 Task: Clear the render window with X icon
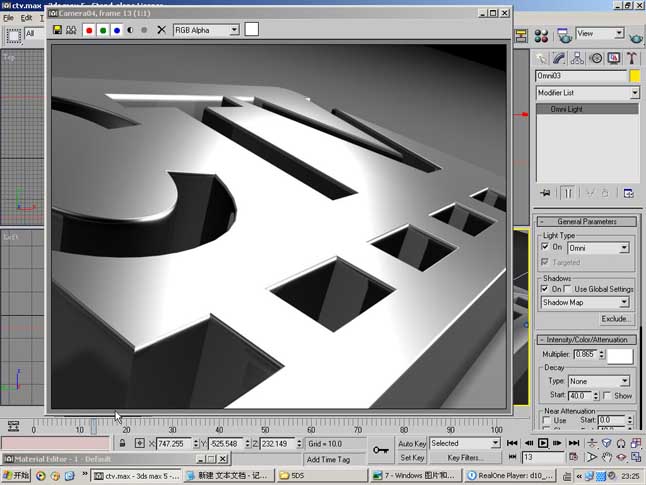pos(162,30)
